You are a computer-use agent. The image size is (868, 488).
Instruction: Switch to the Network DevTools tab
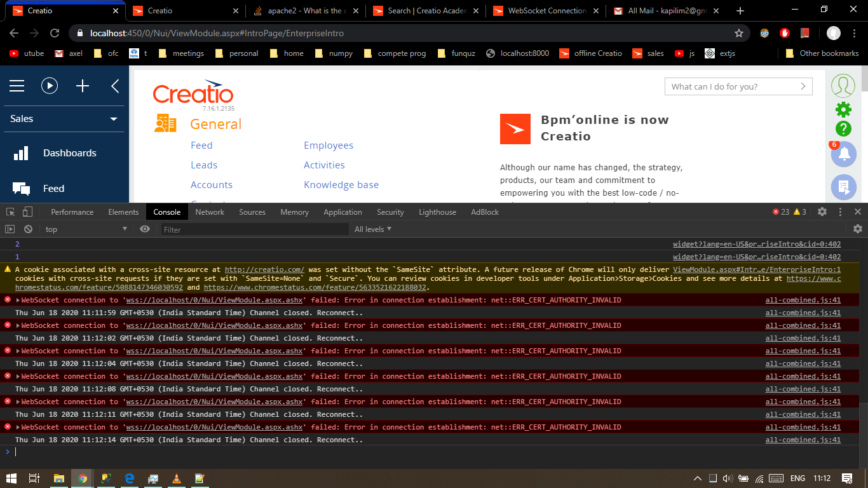pos(210,212)
